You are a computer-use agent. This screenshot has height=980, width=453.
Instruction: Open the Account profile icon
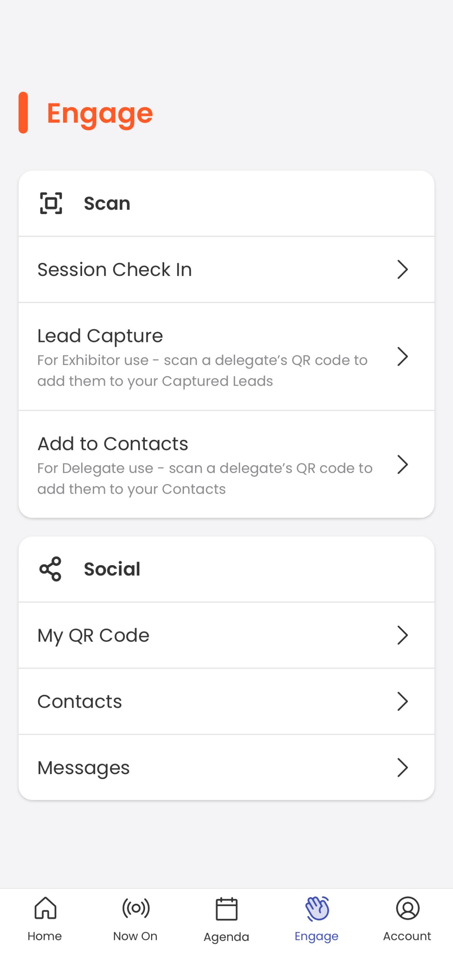[408, 908]
